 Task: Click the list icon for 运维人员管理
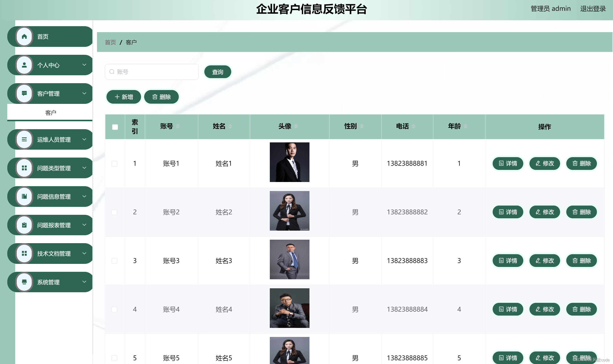coord(24,139)
